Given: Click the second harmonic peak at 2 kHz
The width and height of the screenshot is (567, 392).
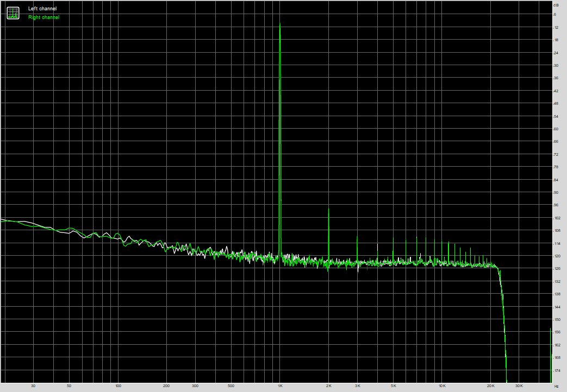Looking at the screenshot, I should [x=328, y=208].
